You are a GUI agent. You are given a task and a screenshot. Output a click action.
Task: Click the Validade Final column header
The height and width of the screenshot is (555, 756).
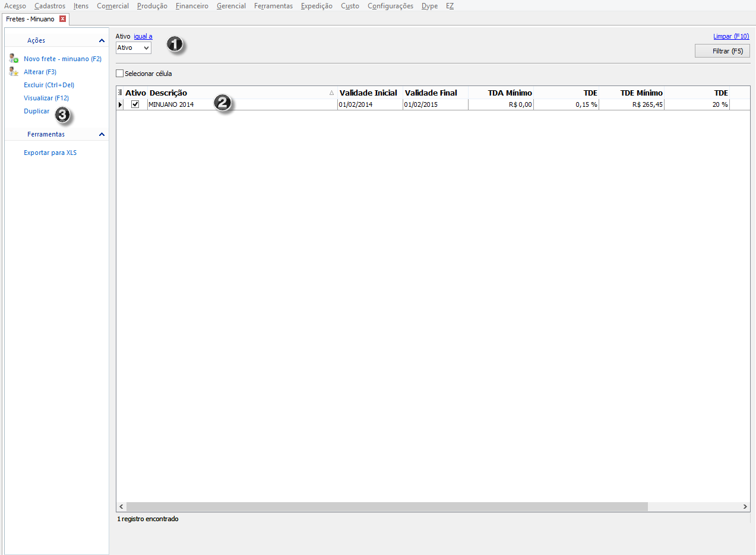point(435,93)
